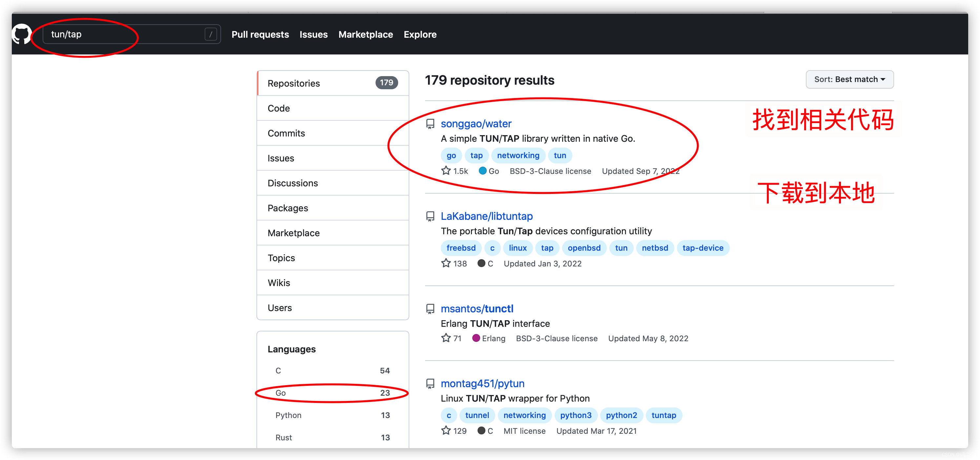Click repo icon beside msantos/tunctl
980x460 pixels.
430,309
